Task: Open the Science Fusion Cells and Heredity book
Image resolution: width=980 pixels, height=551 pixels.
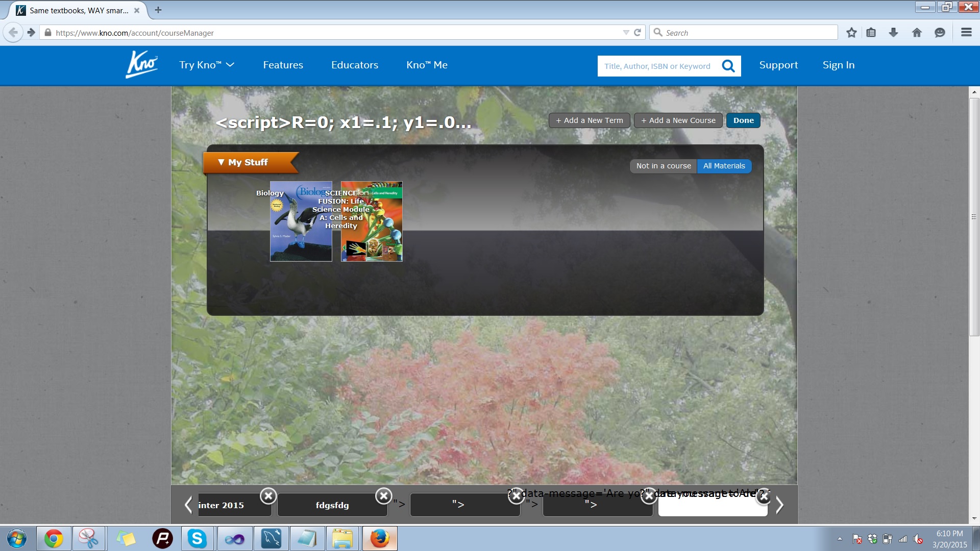Action: click(x=372, y=221)
